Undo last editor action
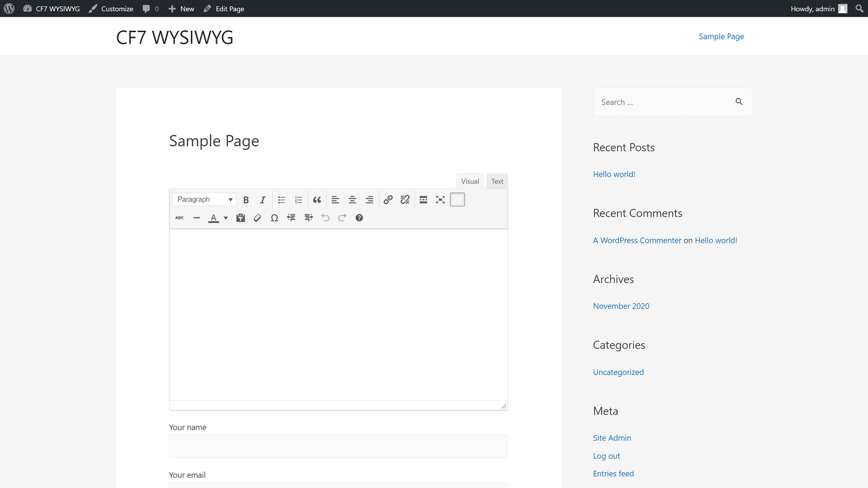This screenshot has height=488, width=868. pyautogui.click(x=325, y=218)
